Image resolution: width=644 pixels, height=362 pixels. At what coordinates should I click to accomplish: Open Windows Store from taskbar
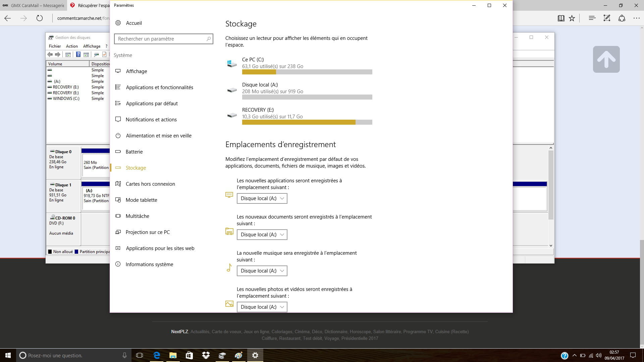(x=189, y=355)
